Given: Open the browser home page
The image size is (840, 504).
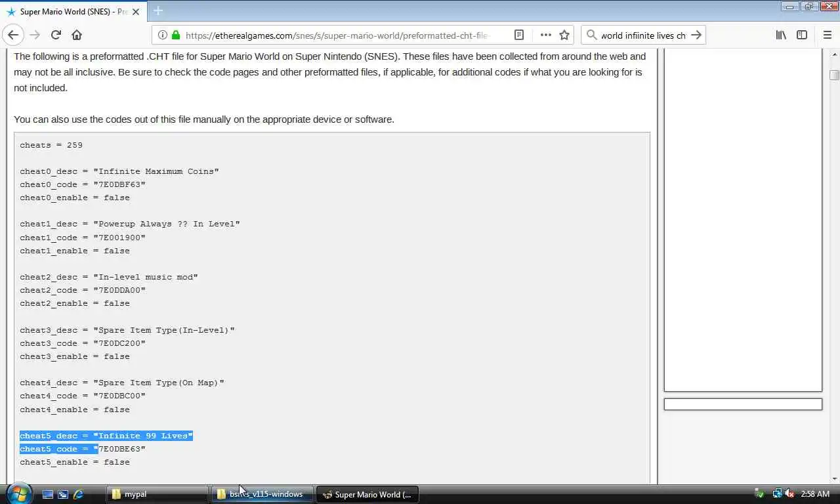Looking at the screenshot, I should pos(77,35).
